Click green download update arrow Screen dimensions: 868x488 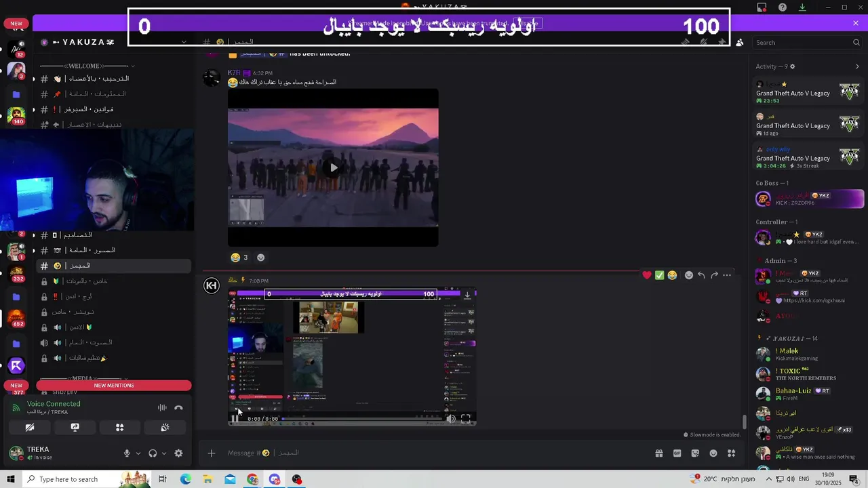click(802, 7)
